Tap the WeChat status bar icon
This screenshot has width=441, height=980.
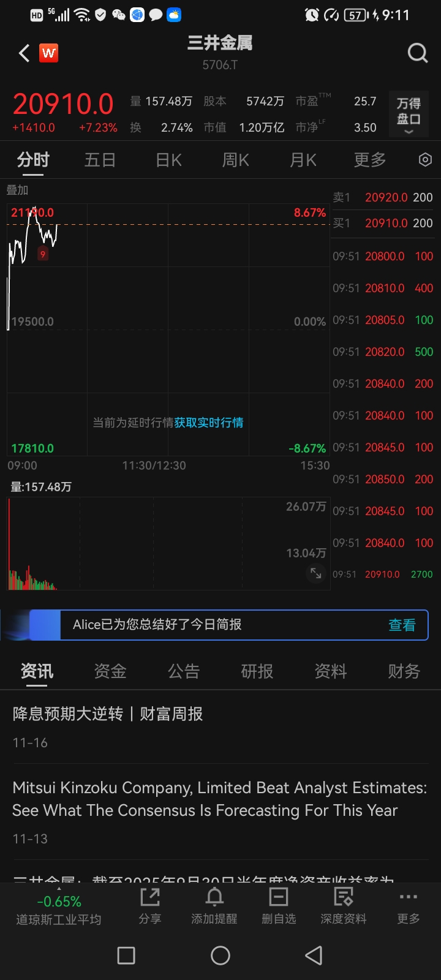click(119, 15)
